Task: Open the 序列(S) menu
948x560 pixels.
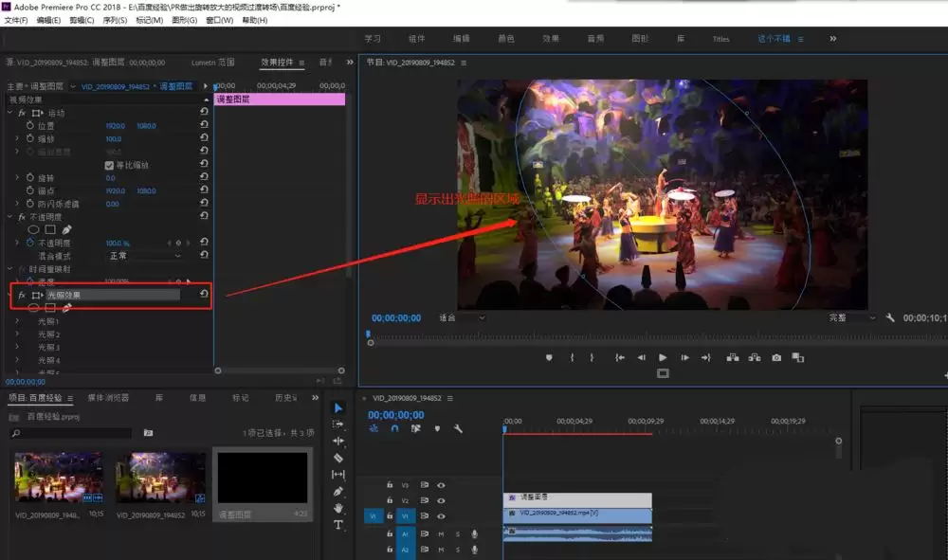Action: click(115, 20)
